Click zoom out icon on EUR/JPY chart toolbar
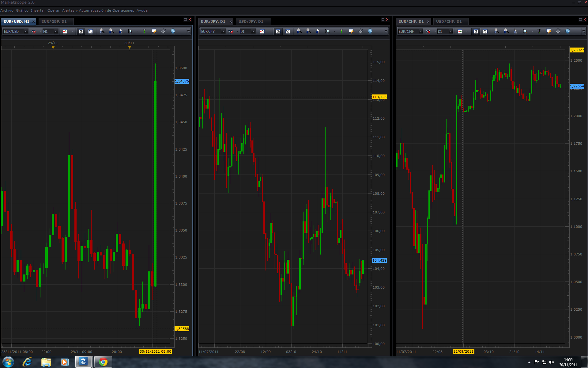This screenshot has height=368, width=588. pos(308,31)
